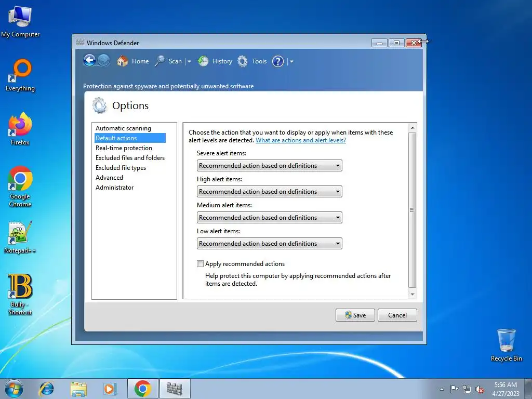Click the Save button
The height and width of the screenshot is (399, 532).
pyautogui.click(x=355, y=315)
